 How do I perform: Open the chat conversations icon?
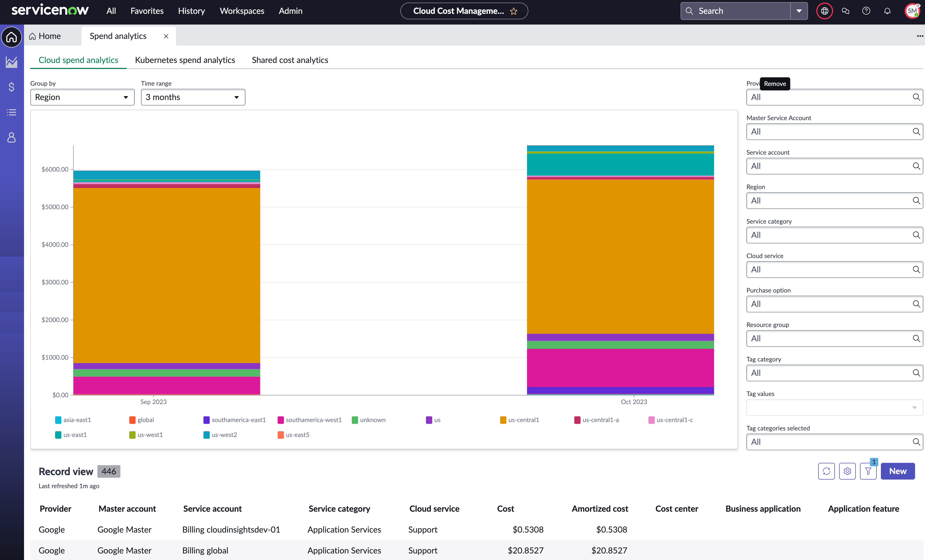(845, 11)
